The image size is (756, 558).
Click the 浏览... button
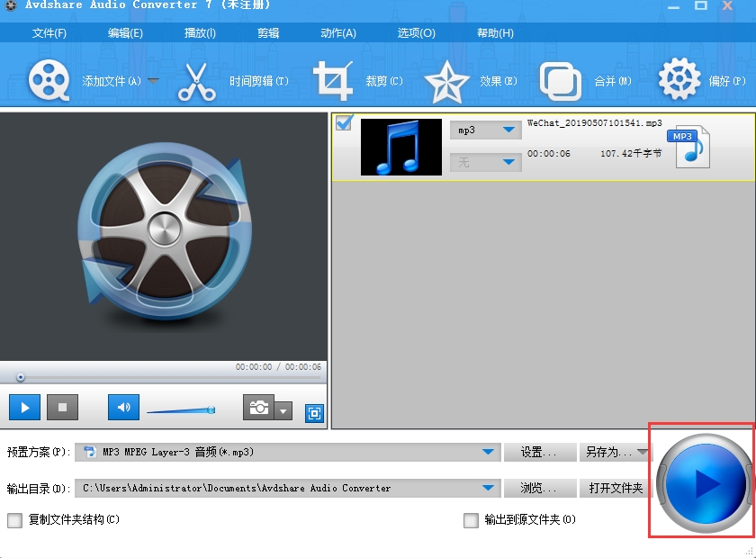pos(539,488)
